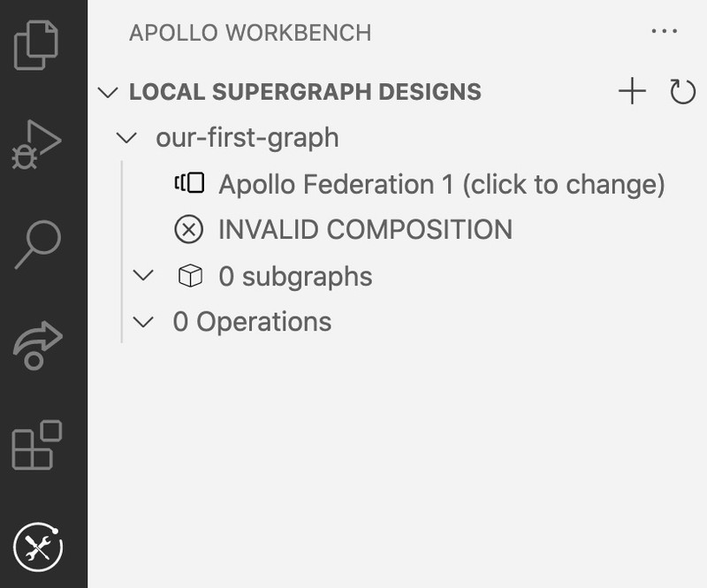Open the Search view
707x588 pixels.
pyautogui.click(x=38, y=244)
